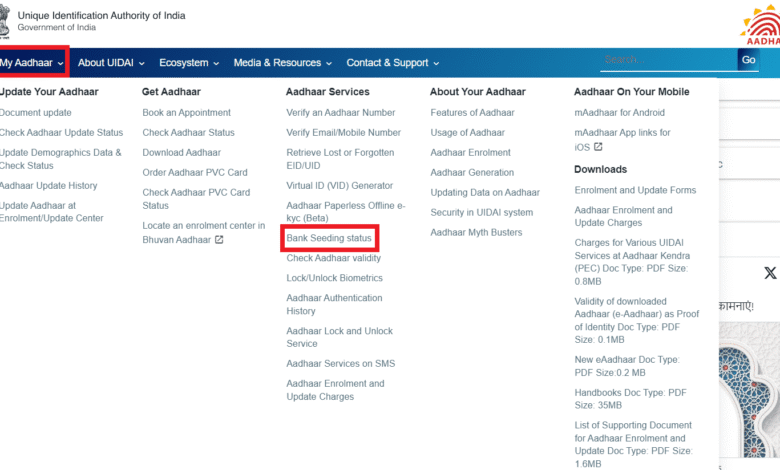Click the Aadhaar Services column heading
Image resolution: width=780 pixels, height=470 pixels.
328,92
